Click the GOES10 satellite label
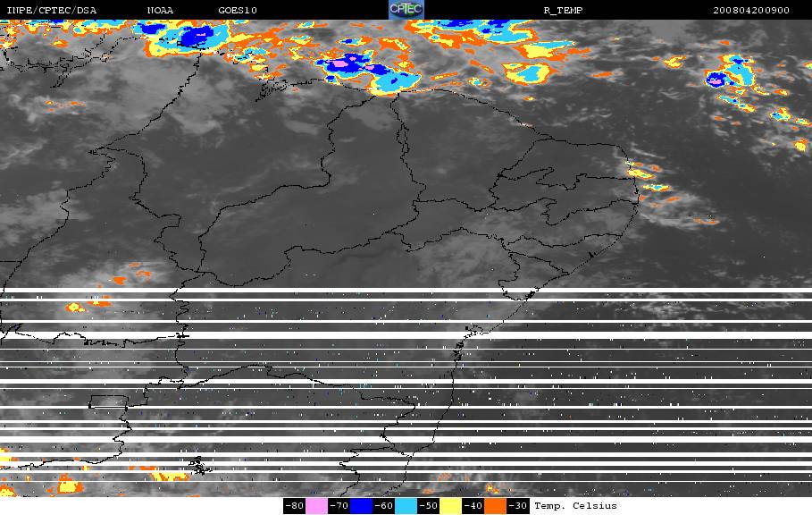 tap(238, 11)
